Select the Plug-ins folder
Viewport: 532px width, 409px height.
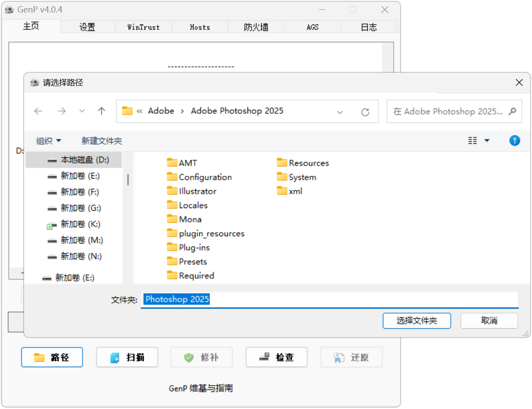click(x=189, y=247)
